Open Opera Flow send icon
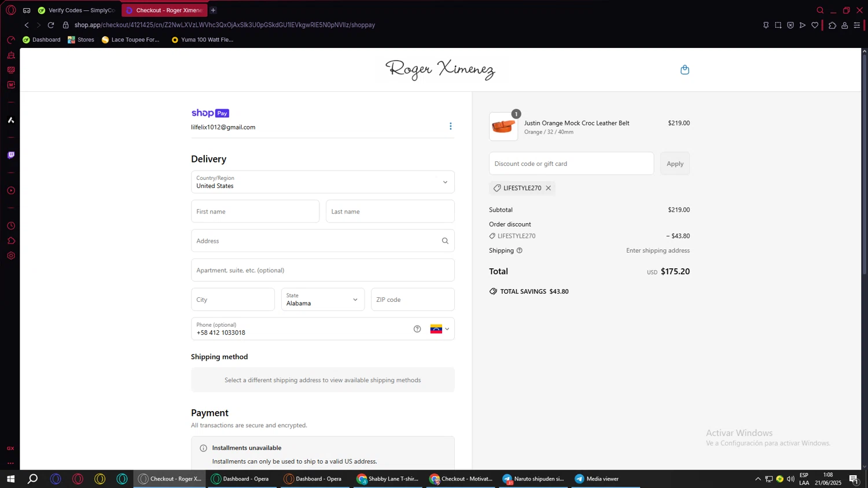868x488 pixels. click(802, 25)
